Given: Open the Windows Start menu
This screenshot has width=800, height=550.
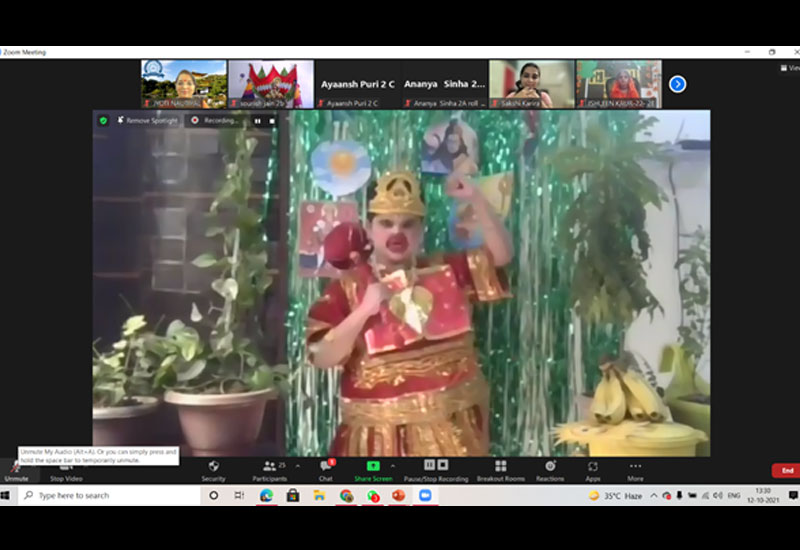Looking at the screenshot, I should pyautogui.click(x=6, y=495).
